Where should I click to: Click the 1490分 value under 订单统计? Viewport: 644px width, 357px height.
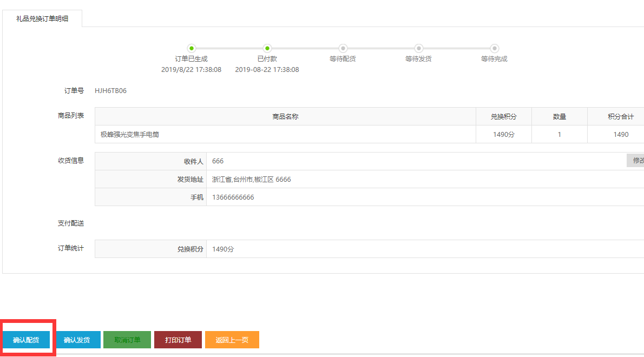223,249
